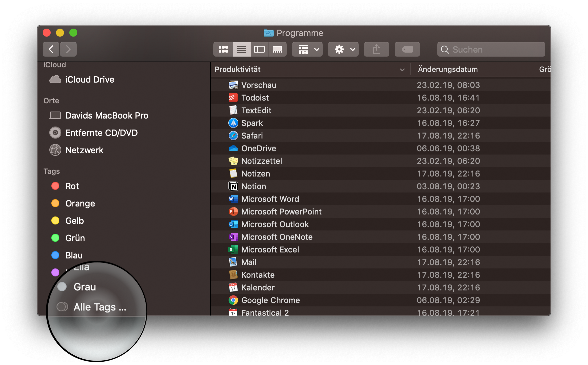
Task: Click the Mail app icon
Action: (x=233, y=262)
